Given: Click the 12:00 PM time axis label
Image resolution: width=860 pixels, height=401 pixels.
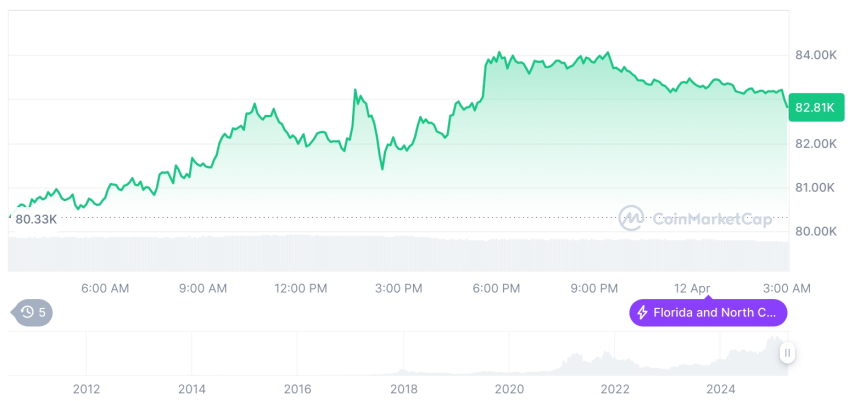Looking at the screenshot, I should (301, 288).
